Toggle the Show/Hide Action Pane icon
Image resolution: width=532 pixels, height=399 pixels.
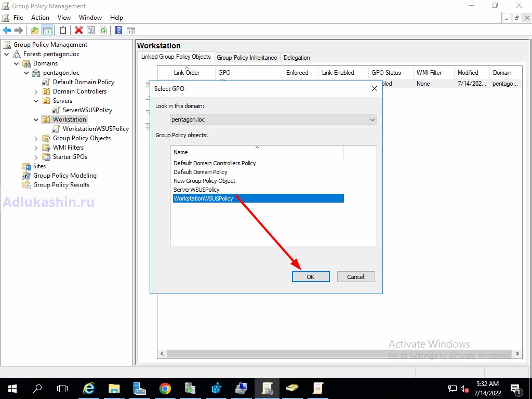pos(131,30)
